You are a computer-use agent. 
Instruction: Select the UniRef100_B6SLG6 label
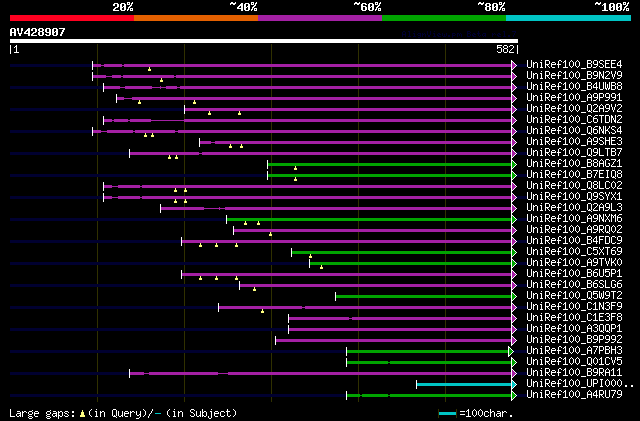[x=574, y=285]
